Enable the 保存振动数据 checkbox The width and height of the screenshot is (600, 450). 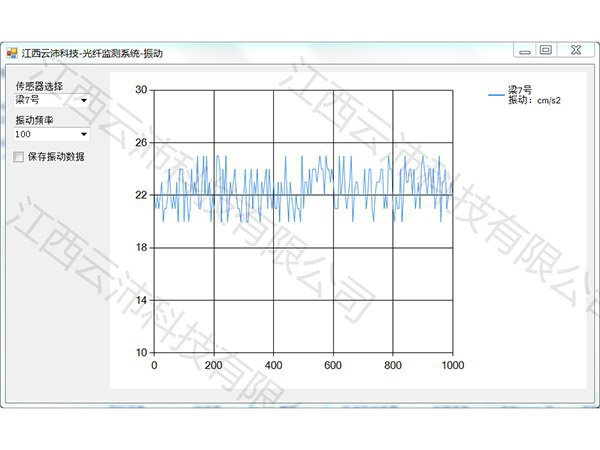[19, 157]
